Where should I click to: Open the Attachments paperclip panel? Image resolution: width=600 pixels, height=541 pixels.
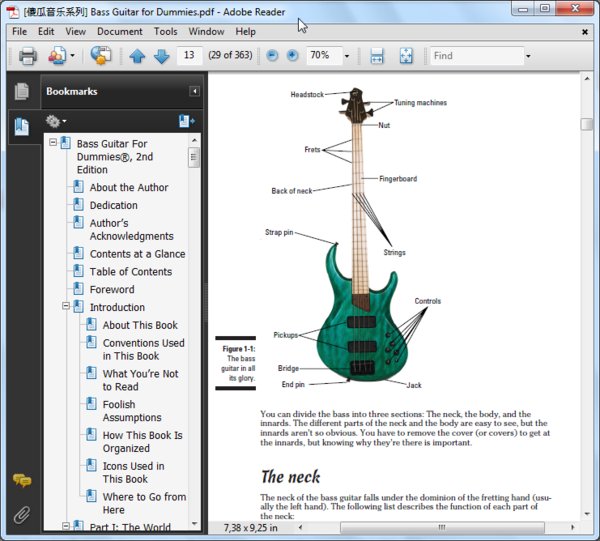click(x=21, y=515)
